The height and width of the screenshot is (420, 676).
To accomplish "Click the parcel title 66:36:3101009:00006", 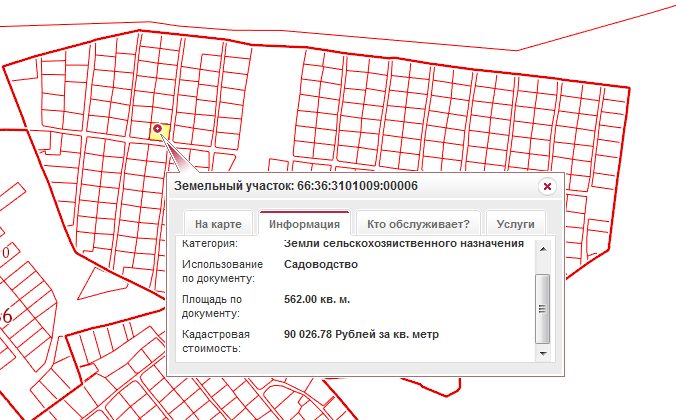I will click(357, 186).
